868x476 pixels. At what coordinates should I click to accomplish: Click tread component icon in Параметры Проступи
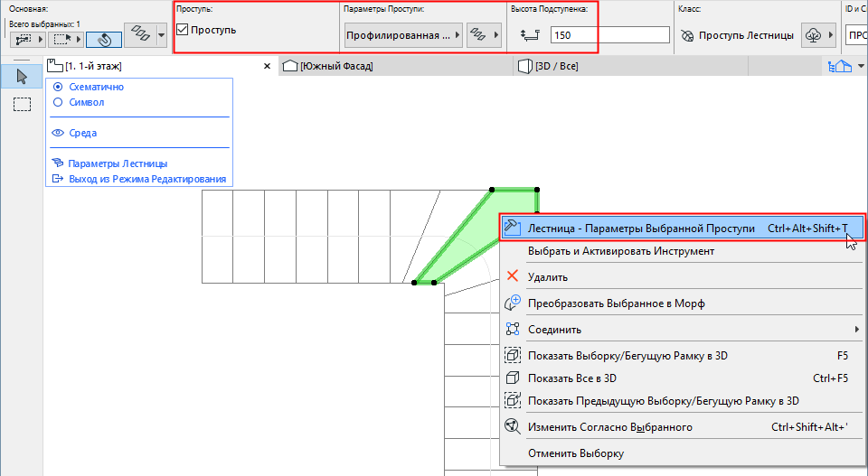click(477, 35)
